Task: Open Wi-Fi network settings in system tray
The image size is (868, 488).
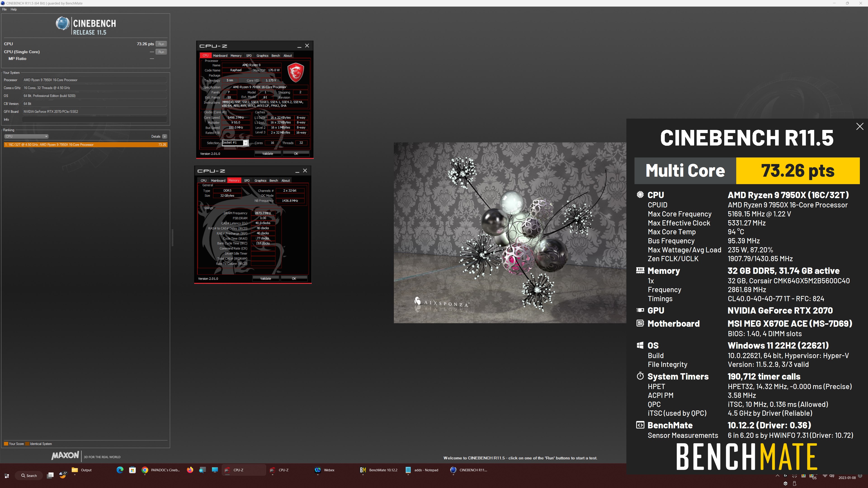Action: [x=825, y=476]
